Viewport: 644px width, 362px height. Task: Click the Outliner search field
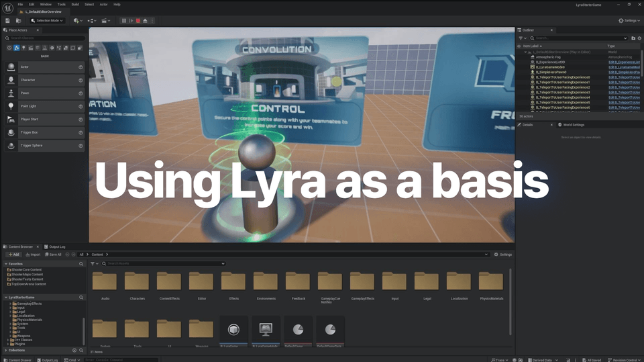(x=579, y=38)
